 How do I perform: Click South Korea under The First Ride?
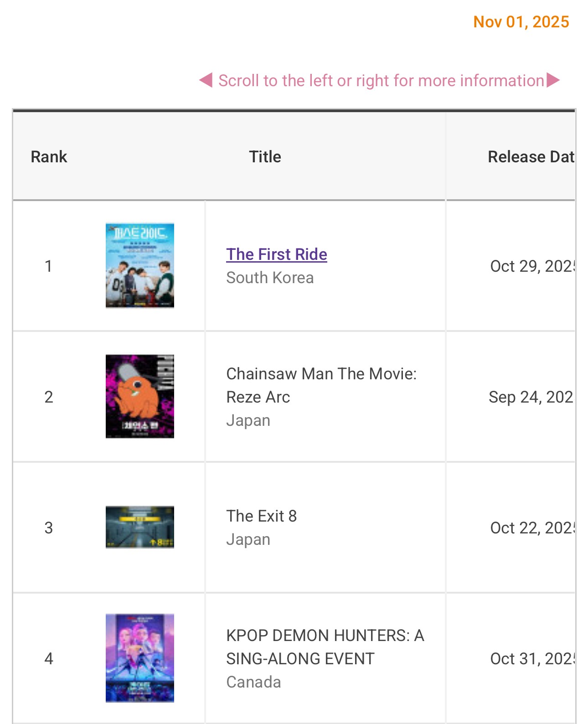[x=270, y=278]
